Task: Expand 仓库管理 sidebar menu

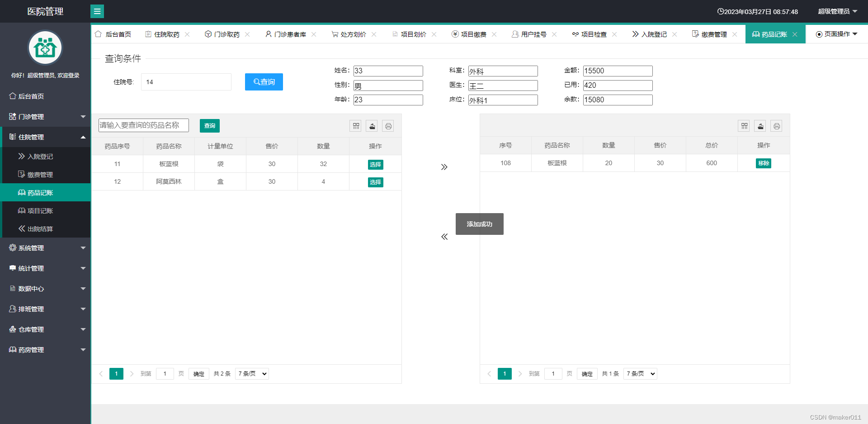Action: click(45, 329)
